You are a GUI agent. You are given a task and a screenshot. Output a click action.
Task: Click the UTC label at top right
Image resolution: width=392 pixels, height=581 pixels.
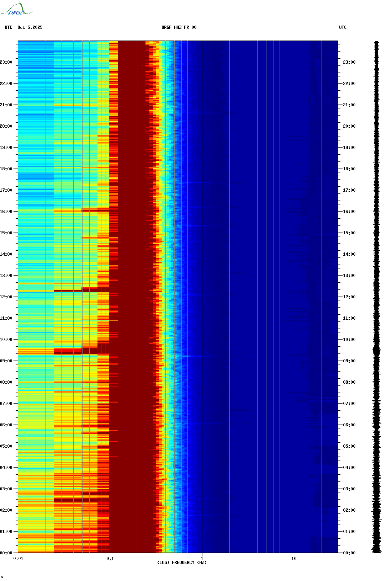click(x=343, y=27)
